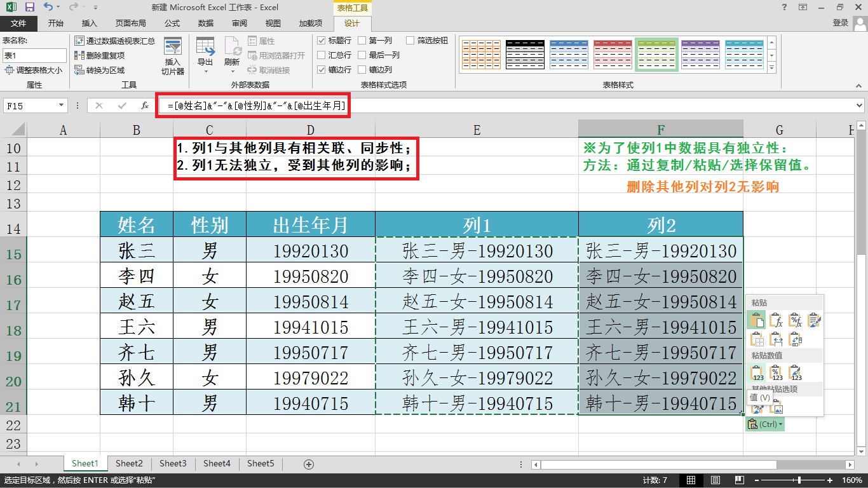Click column E header
868x488 pixels.
click(477, 130)
